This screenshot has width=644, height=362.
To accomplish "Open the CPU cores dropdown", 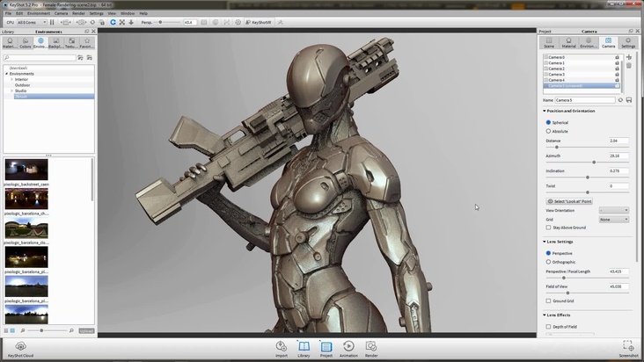I will click(x=32, y=22).
